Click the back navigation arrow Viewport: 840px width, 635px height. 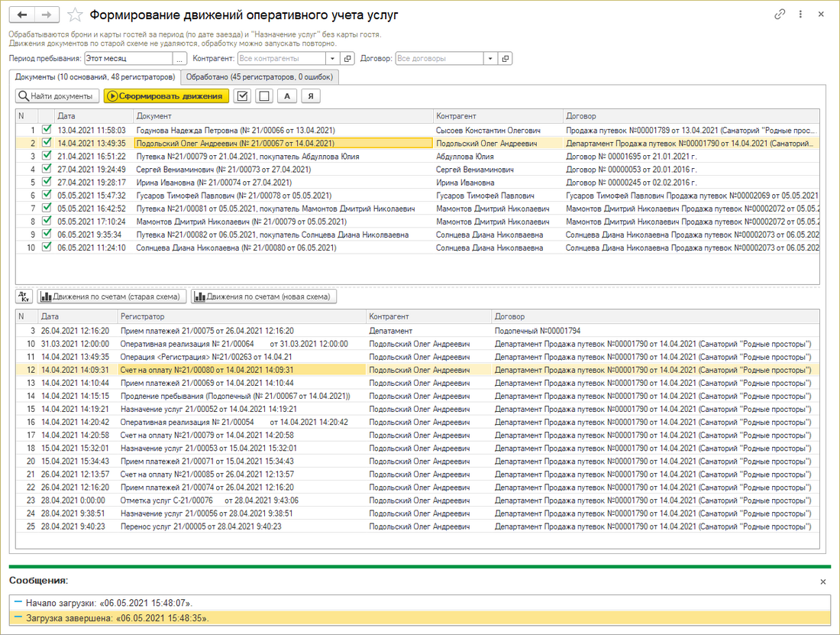pyautogui.click(x=21, y=15)
